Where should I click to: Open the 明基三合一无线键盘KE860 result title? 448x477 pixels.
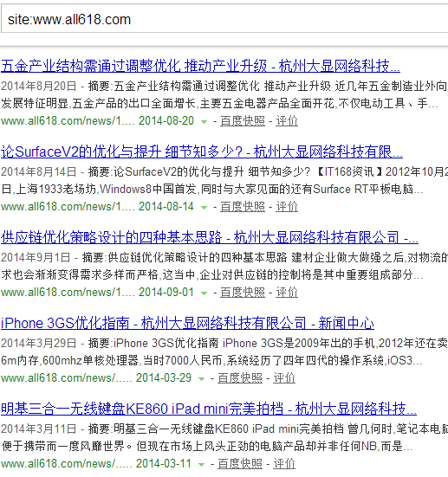point(209,409)
